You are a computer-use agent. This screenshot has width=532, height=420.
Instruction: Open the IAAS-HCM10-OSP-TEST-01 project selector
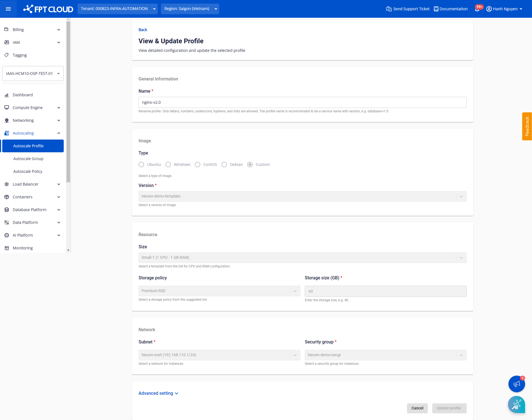tap(33, 73)
